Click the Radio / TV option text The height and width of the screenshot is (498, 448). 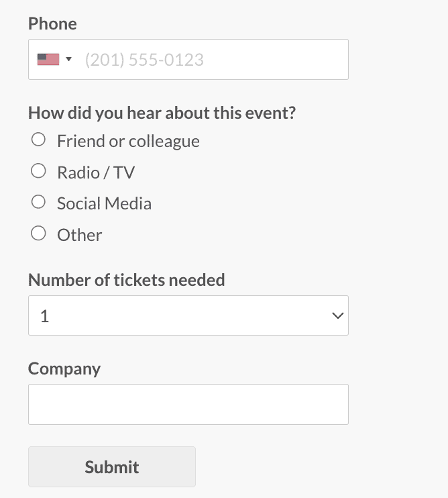(x=96, y=172)
